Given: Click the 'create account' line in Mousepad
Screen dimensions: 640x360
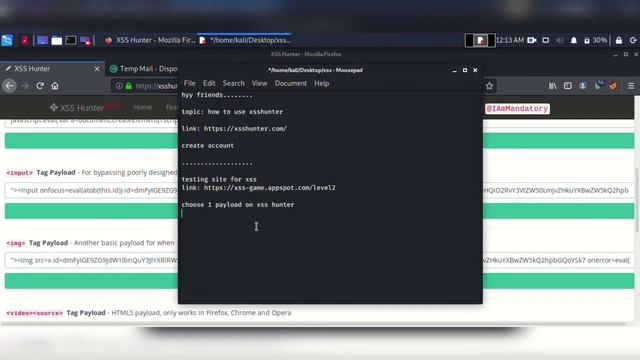Looking at the screenshot, I should click(x=208, y=146).
